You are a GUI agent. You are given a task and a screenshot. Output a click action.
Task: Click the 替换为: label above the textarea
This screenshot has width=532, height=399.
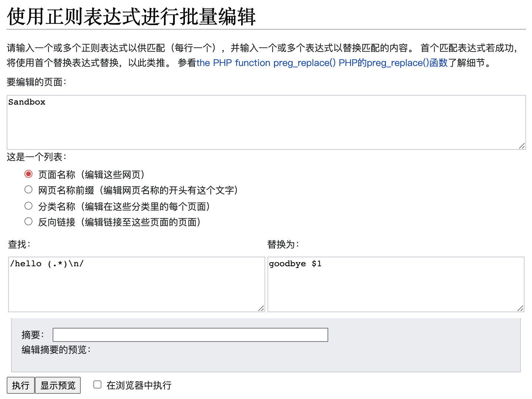coord(283,244)
